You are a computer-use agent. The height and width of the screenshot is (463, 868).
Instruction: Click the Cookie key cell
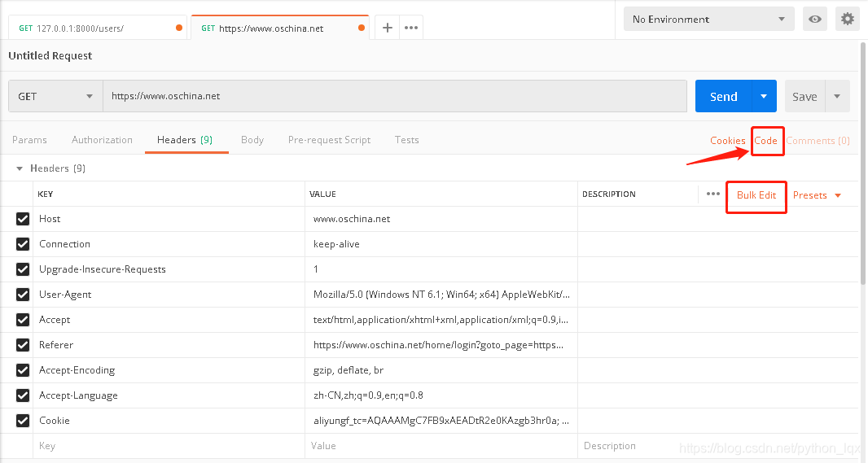tap(169, 421)
